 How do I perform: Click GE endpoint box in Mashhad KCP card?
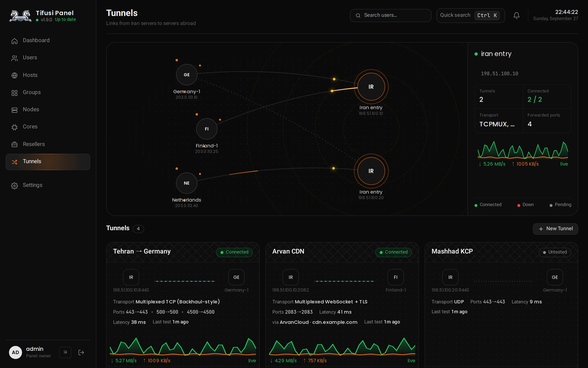pyautogui.click(x=555, y=277)
